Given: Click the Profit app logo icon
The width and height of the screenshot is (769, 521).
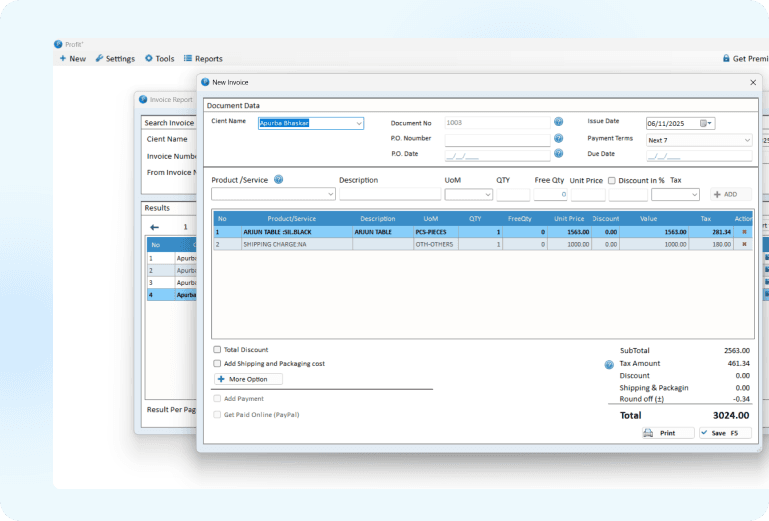Looking at the screenshot, I should coord(58,44).
